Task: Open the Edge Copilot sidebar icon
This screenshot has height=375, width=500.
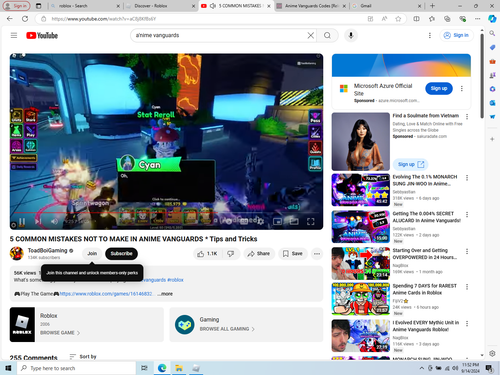Action: click(x=492, y=19)
